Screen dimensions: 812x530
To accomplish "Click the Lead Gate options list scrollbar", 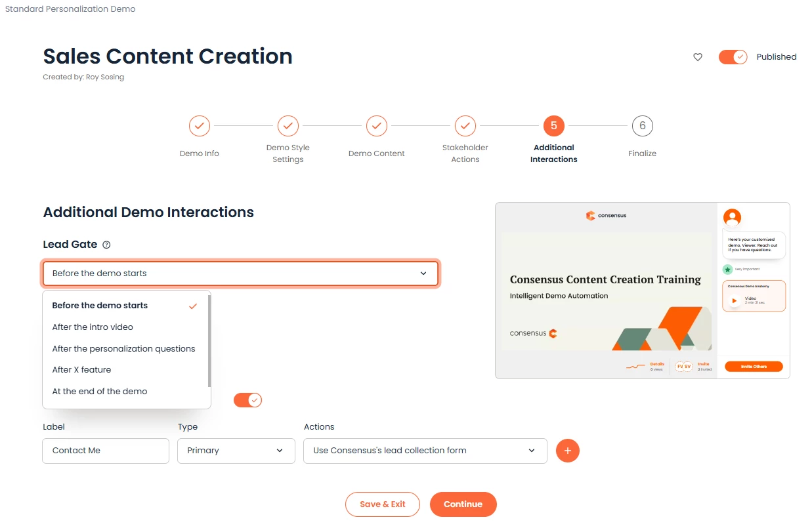I will coord(209,341).
